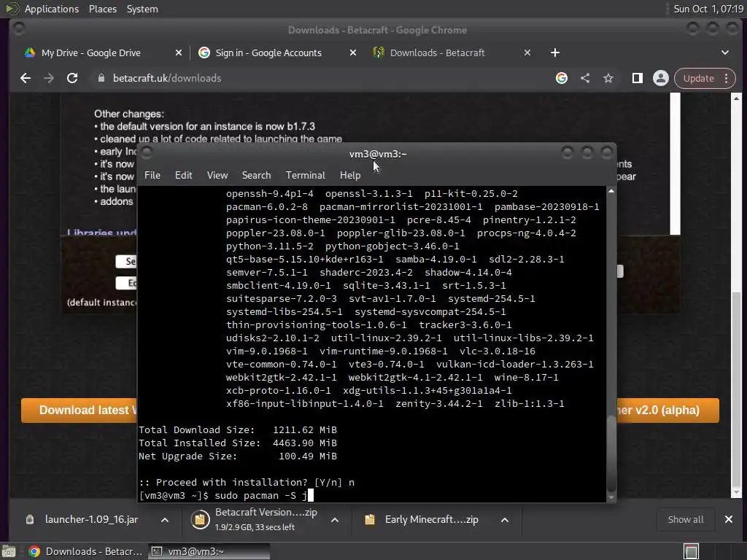This screenshot has height=560, width=747.
Task: Expand options for Betacraft Version zip download
Action: (x=335, y=520)
